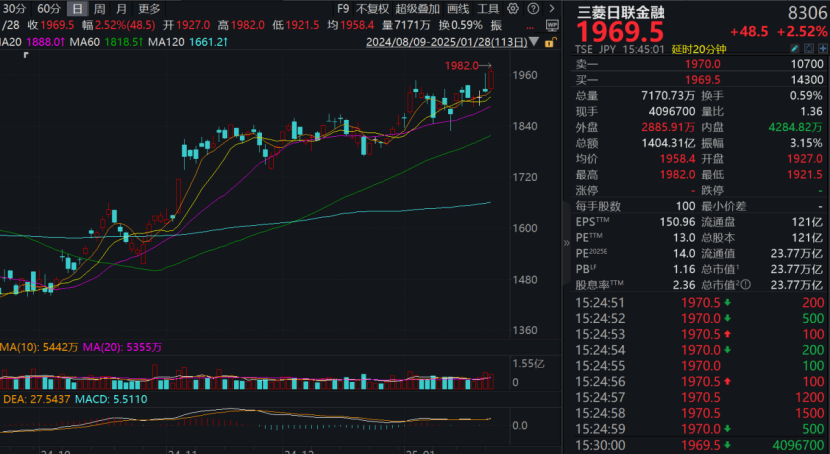Switch to the 30分 period tab
The image size is (830, 454).
pyautogui.click(x=14, y=8)
